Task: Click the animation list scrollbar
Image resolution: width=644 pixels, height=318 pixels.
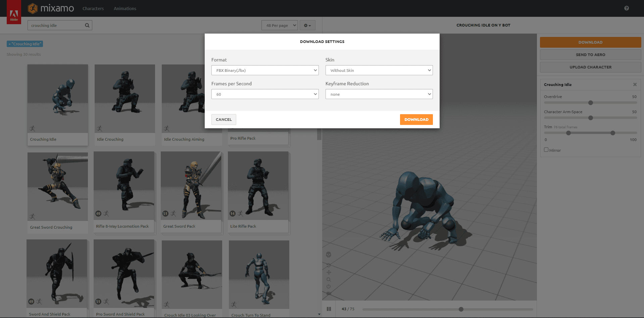Action: (319, 134)
